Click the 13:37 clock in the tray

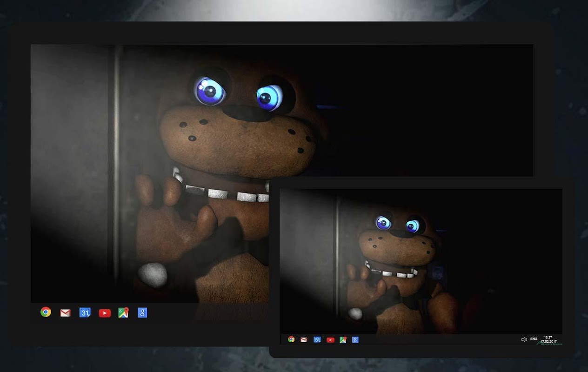[548, 337]
